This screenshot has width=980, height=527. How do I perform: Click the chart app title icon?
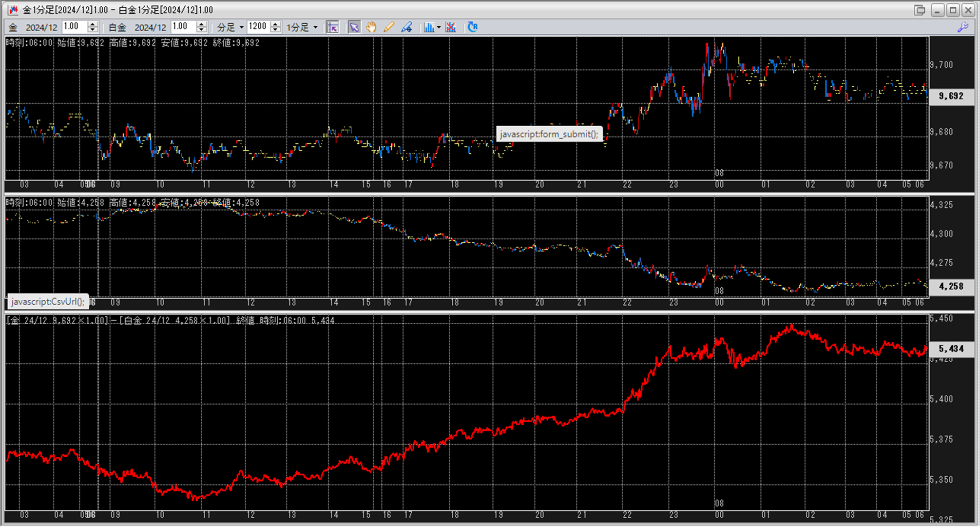(13, 10)
